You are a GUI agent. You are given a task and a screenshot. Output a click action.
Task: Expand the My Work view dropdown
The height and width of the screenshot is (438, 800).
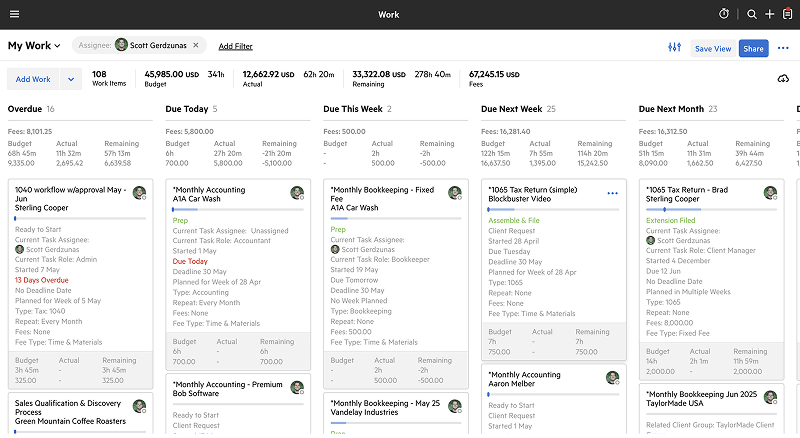[57, 46]
